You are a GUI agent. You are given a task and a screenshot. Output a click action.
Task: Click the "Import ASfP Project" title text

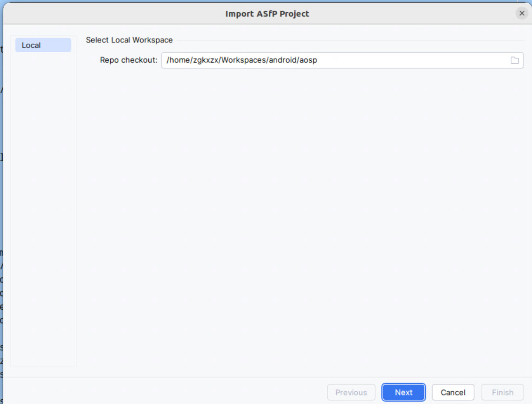tap(267, 14)
